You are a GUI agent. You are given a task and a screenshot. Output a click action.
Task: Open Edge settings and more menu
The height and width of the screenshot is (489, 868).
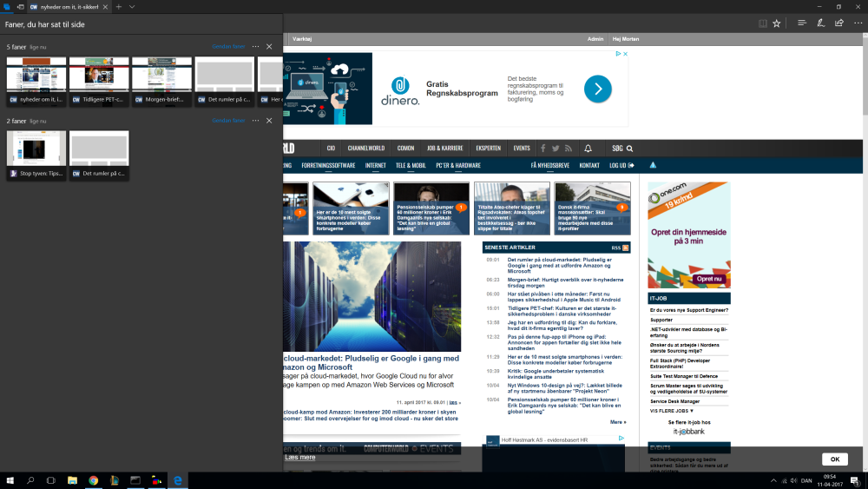coord(856,23)
